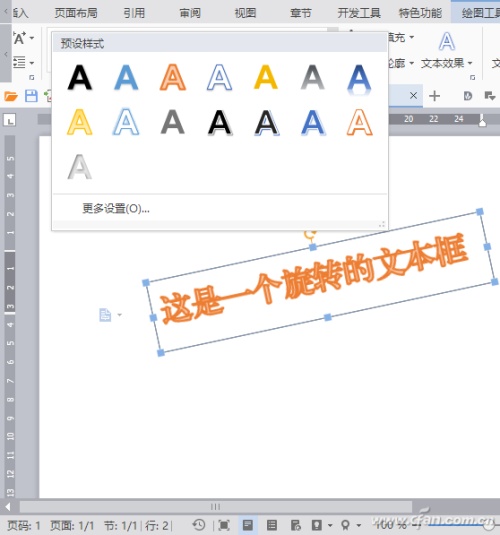Add a new document tab with plus
Image resolution: width=500 pixels, height=535 pixels.
(434, 96)
